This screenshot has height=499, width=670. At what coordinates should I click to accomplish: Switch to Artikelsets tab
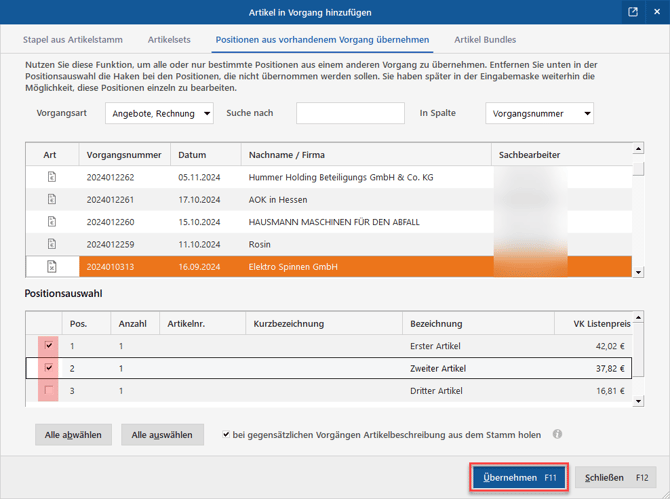[169, 40]
